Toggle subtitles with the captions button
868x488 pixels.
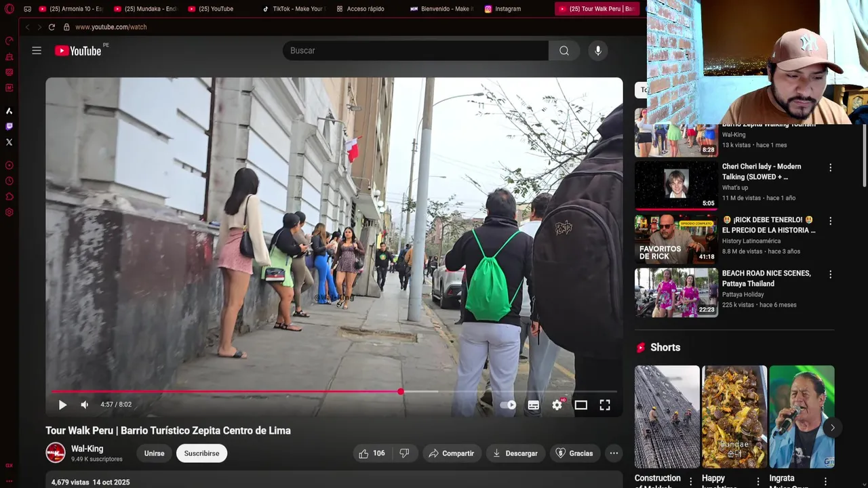pyautogui.click(x=534, y=405)
